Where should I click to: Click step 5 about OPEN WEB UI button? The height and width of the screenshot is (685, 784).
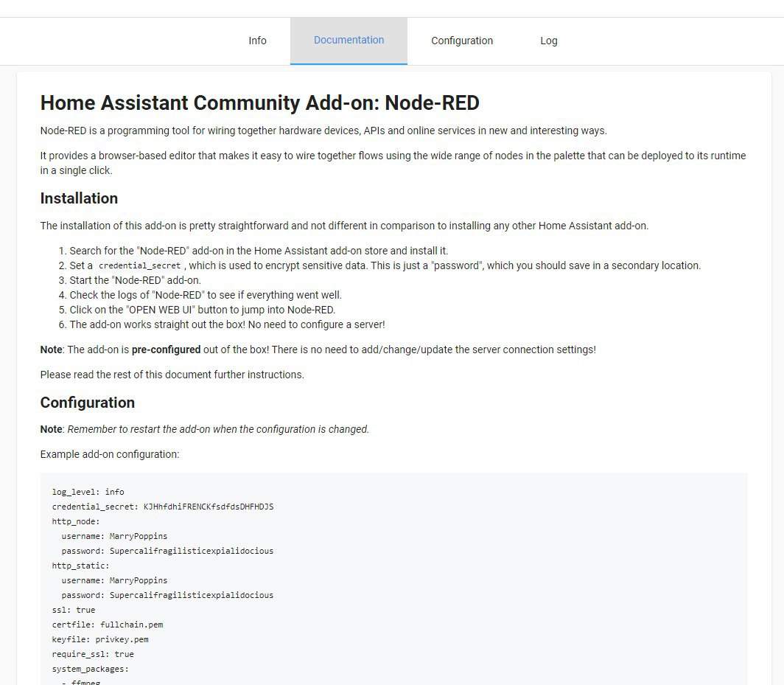pyautogui.click(x=203, y=310)
